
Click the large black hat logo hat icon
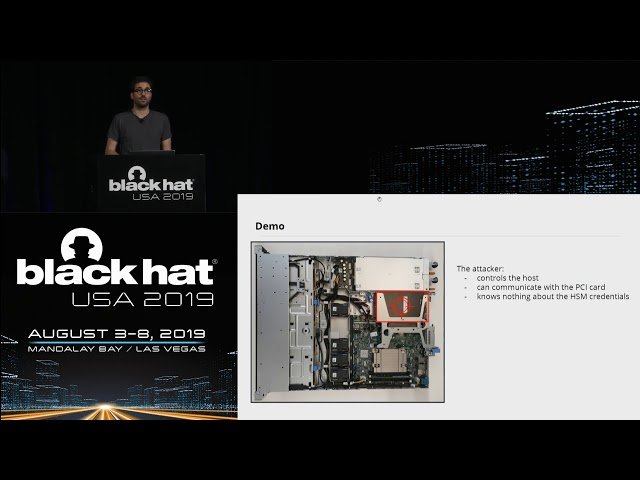[82, 244]
